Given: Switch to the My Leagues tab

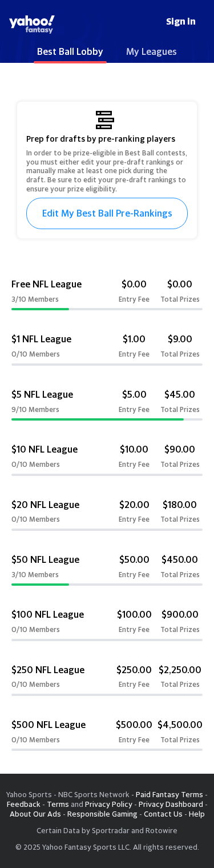Looking at the screenshot, I should pos(151,52).
